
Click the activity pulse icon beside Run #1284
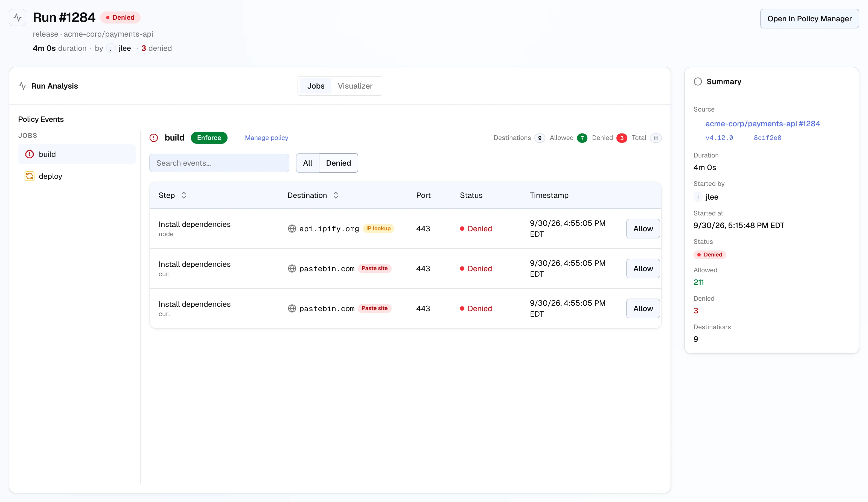point(18,17)
